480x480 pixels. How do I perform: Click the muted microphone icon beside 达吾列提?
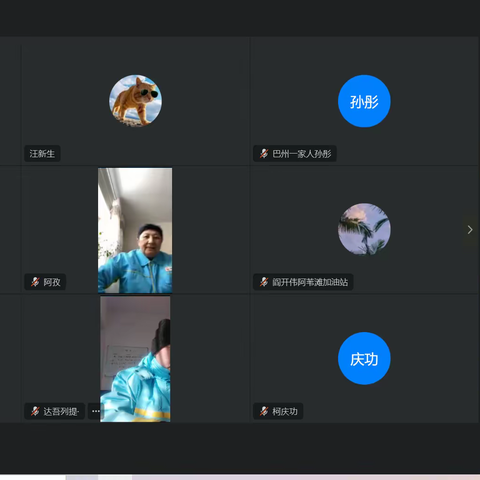coord(35,411)
